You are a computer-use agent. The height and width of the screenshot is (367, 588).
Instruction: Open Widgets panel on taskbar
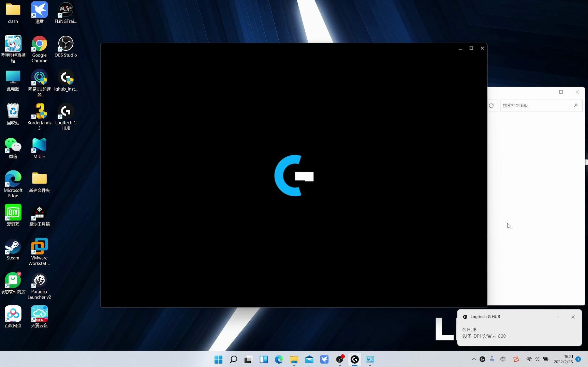pos(264,359)
